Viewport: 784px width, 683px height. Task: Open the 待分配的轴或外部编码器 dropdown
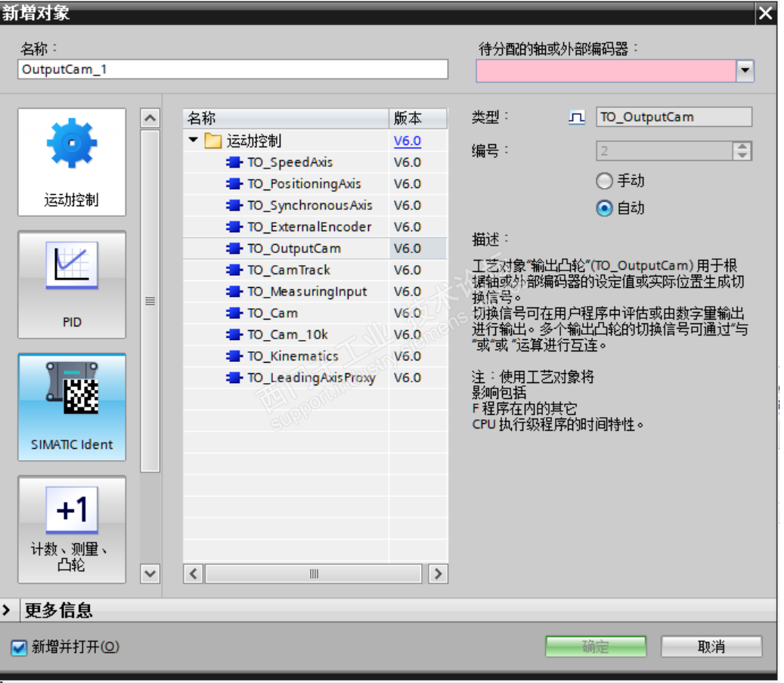[x=745, y=70]
